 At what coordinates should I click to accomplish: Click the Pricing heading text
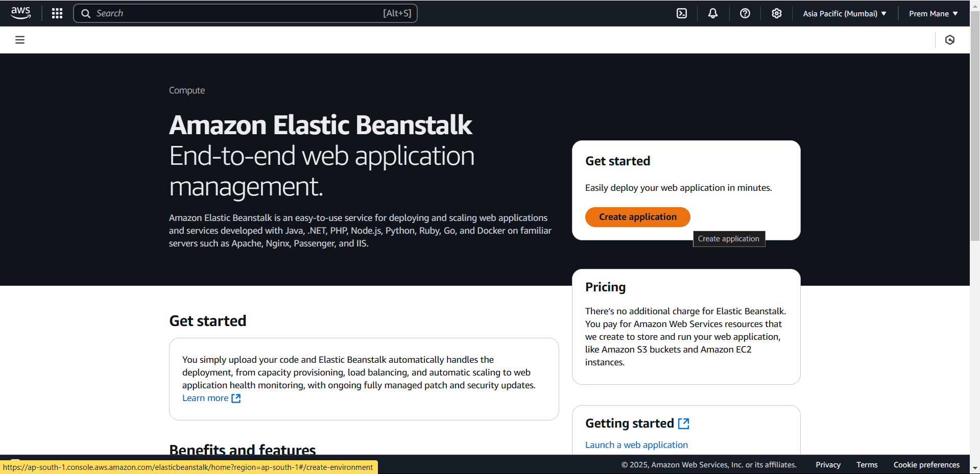(x=605, y=287)
